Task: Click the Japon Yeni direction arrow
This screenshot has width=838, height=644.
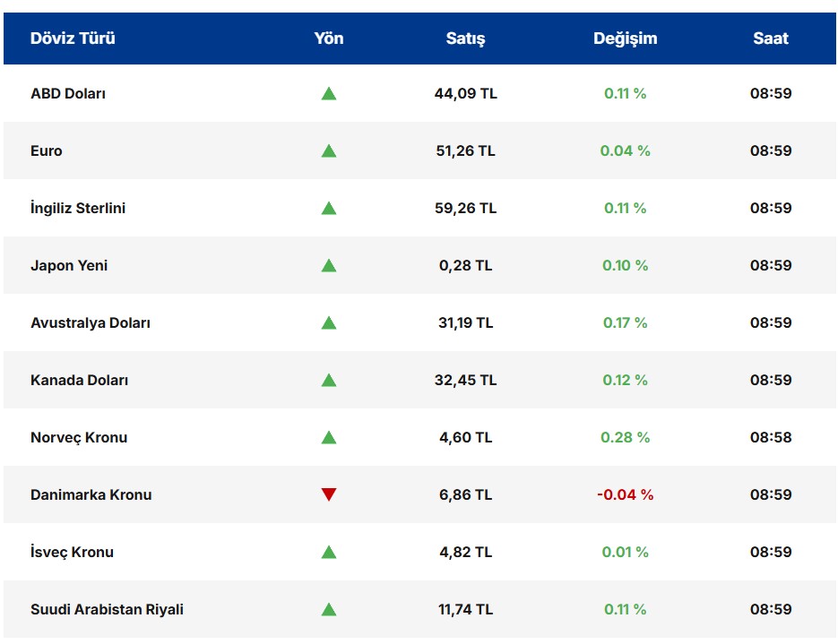Action: coord(329,265)
